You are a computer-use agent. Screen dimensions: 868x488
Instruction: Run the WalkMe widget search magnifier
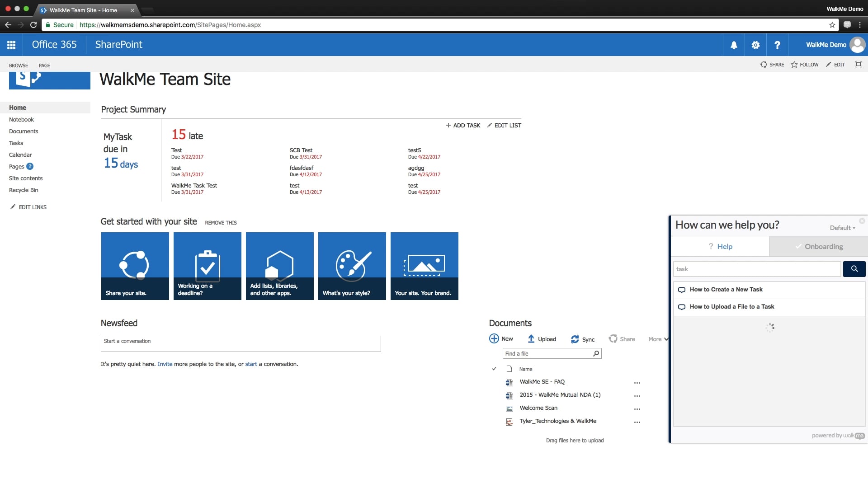pyautogui.click(x=854, y=269)
